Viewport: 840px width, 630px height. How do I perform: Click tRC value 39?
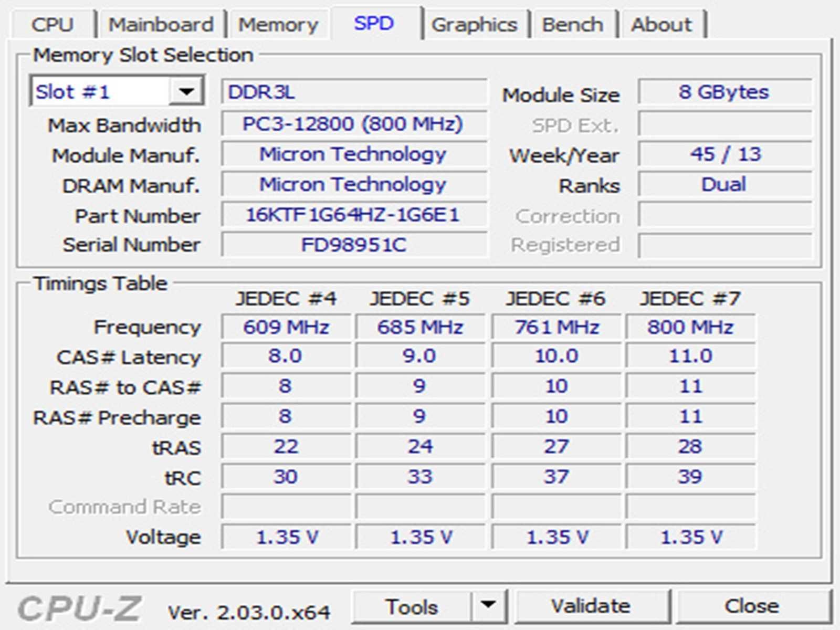coord(690,477)
